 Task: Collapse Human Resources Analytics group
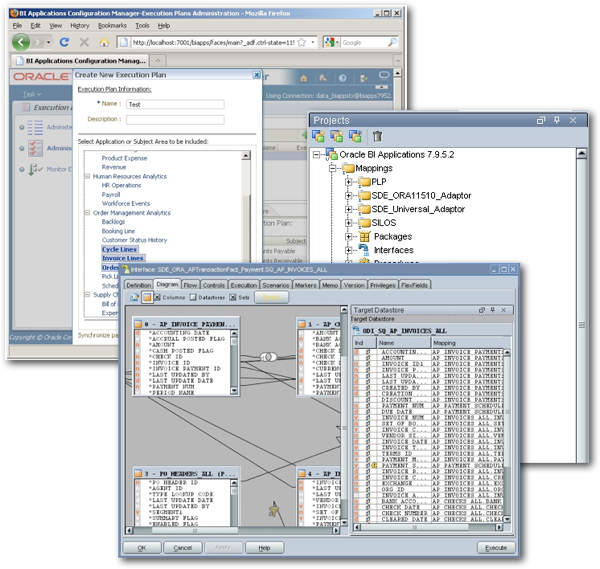(x=87, y=176)
